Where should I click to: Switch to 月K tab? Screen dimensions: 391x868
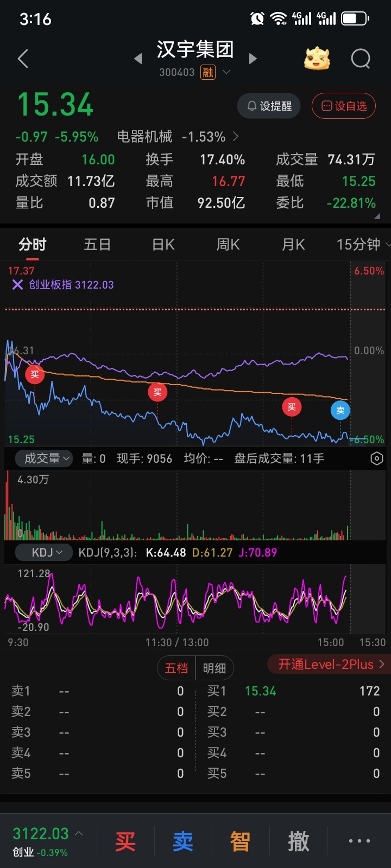click(293, 245)
